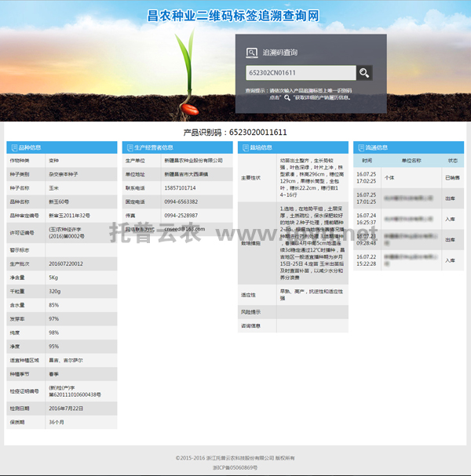Image resolution: width=471 pixels, height=476 pixels.
Task: Click the icon in the 生产经营者信息 panel header
Action: coord(129,147)
